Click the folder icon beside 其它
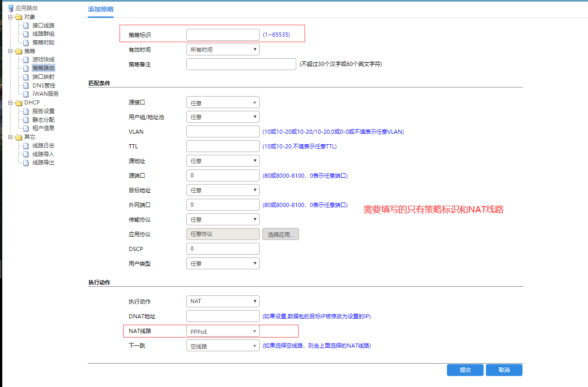The image size is (588, 387). point(19,137)
